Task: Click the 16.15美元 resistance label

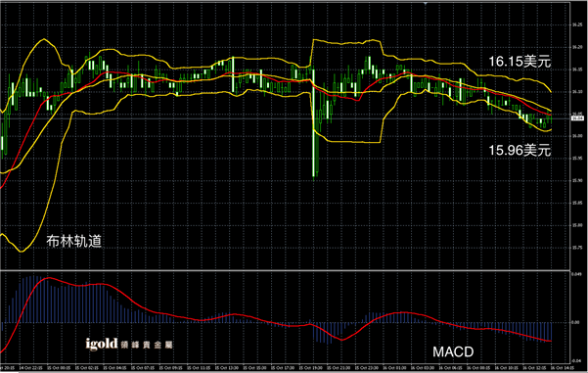Action: click(x=520, y=62)
